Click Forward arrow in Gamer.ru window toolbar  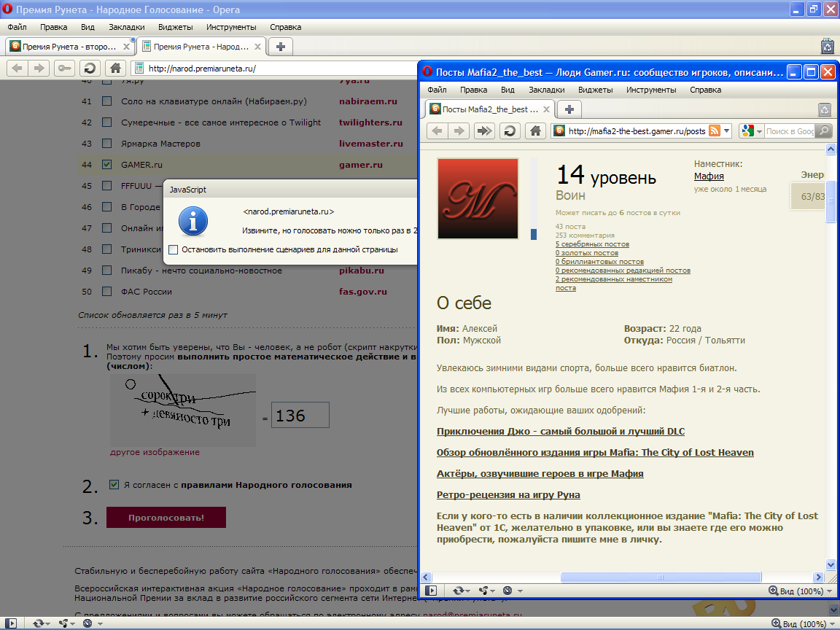[459, 131]
